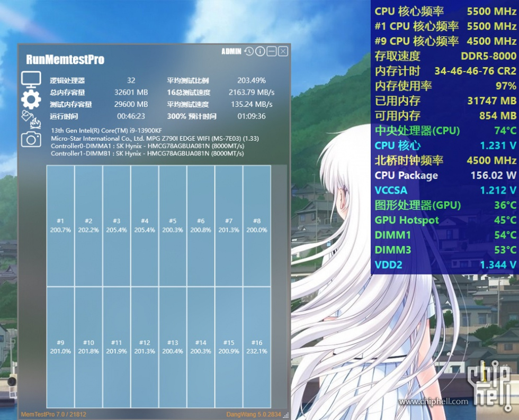This screenshot has width=519, height=420.
Task: Click the CPU Package 156.02 W reading
Action: point(445,175)
